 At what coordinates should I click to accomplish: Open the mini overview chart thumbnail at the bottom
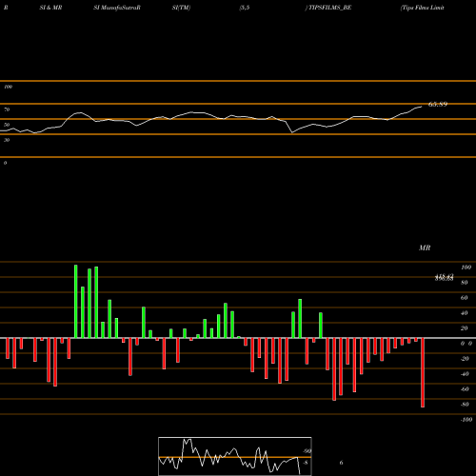tap(235, 456)
